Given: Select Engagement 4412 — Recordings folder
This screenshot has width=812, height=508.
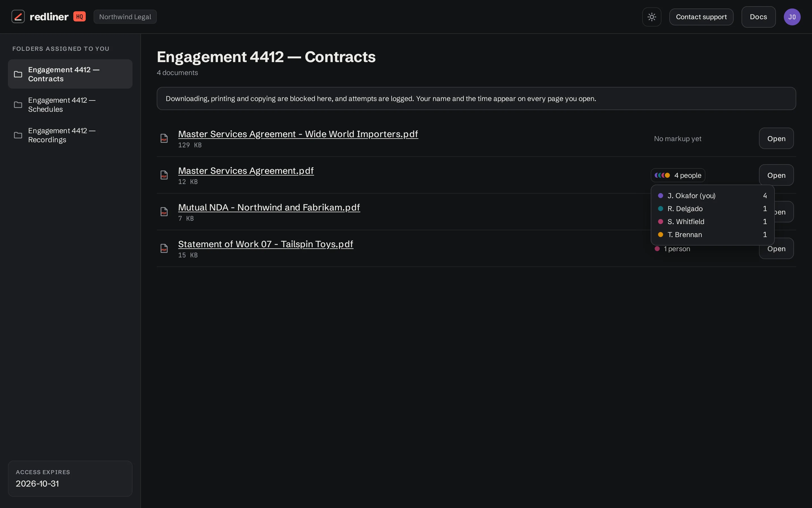Looking at the screenshot, I should coord(70,135).
